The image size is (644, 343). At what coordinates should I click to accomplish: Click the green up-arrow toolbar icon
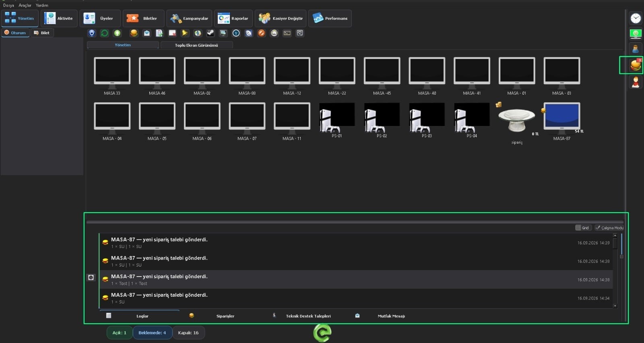coord(117,33)
